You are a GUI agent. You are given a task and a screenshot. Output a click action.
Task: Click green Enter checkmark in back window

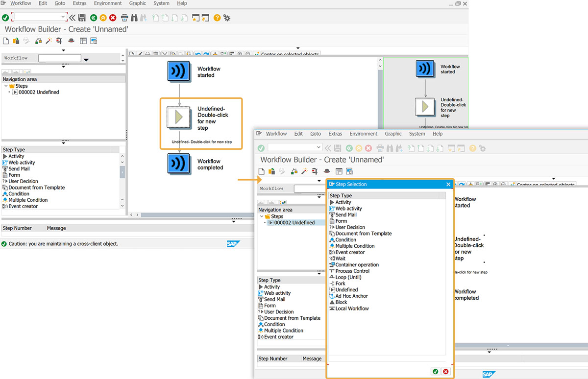[x=5, y=18]
